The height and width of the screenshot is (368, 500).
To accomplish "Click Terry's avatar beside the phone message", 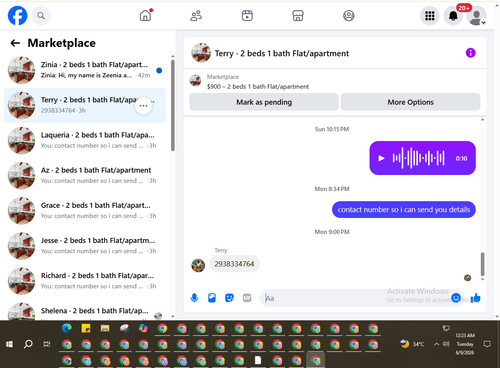I will pos(198,265).
